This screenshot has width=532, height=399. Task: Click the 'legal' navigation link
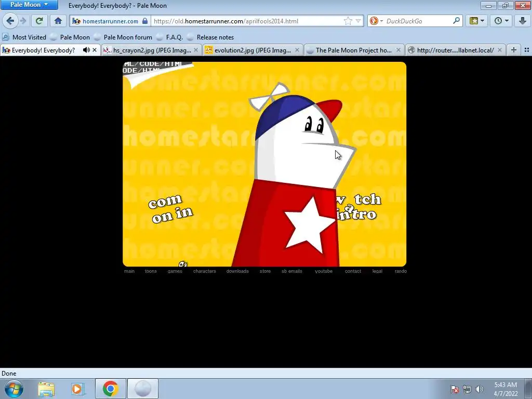377,271
